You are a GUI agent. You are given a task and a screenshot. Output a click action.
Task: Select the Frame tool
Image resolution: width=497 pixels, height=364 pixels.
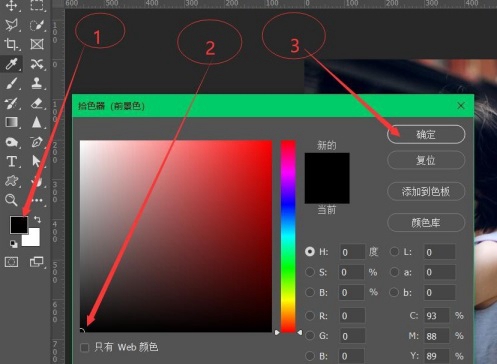coord(37,44)
